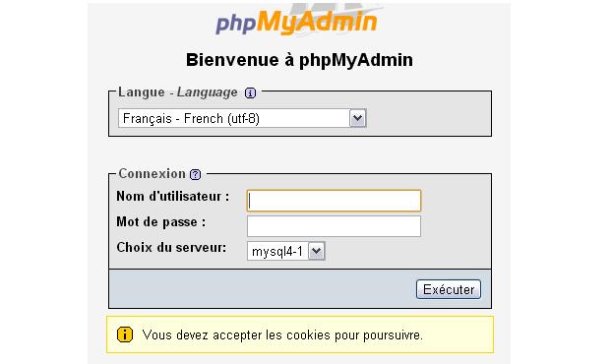Click the "Choix du serveur:" label
Screen dimensions: 611x364
pos(171,247)
